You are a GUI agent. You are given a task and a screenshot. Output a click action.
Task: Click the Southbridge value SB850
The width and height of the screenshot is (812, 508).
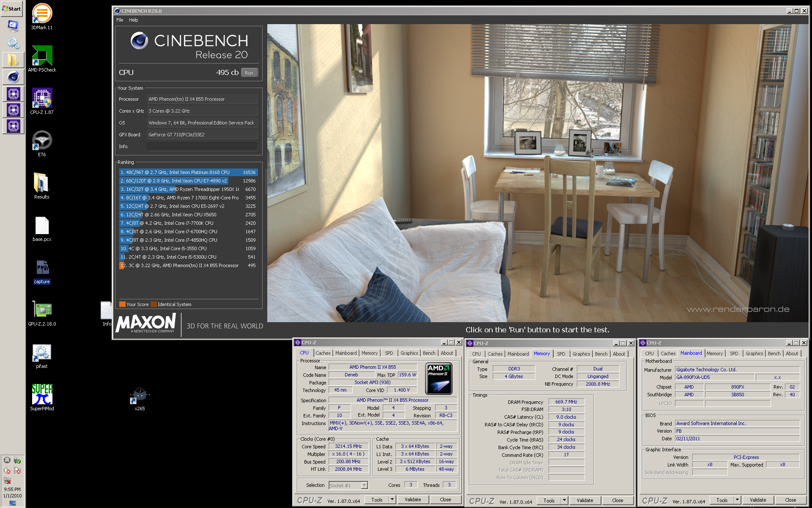(x=738, y=395)
